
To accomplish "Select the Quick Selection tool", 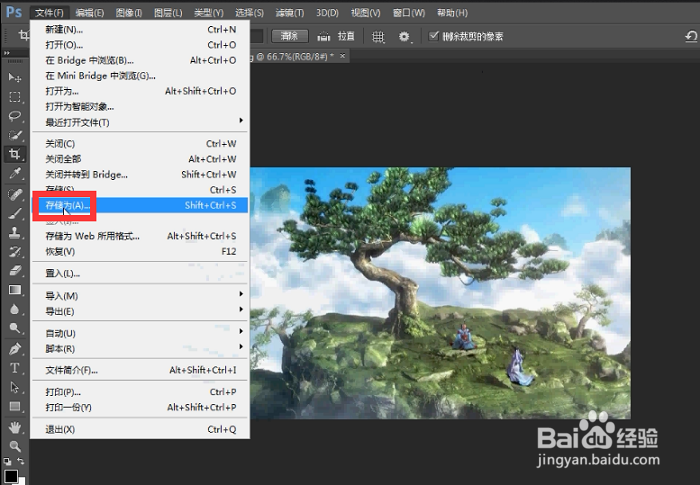I will pos(15,135).
